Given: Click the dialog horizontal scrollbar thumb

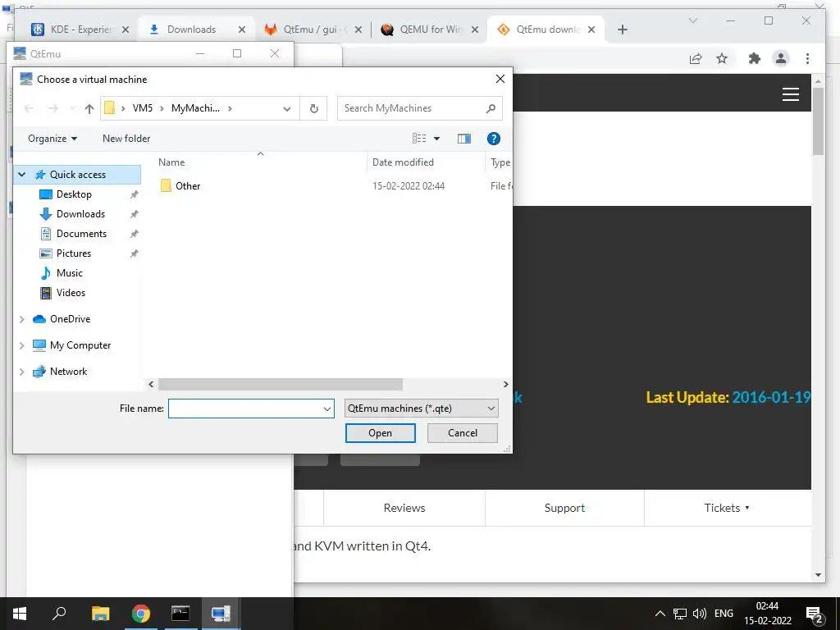Looking at the screenshot, I should (281, 384).
